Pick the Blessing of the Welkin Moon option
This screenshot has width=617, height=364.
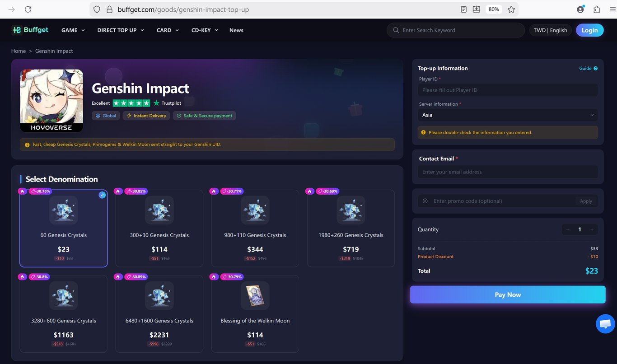(255, 314)
